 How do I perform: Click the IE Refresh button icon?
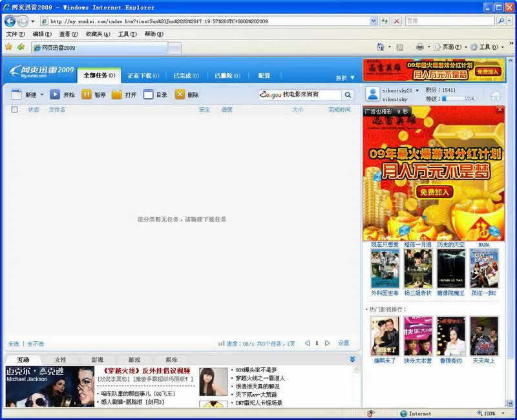(385, 21)
